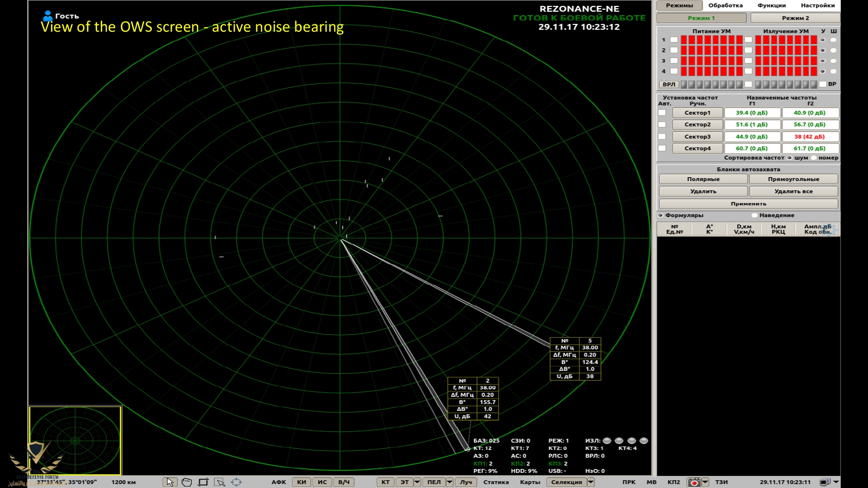
Task: Open the Функции tab
Action: [x=771, y=5]
